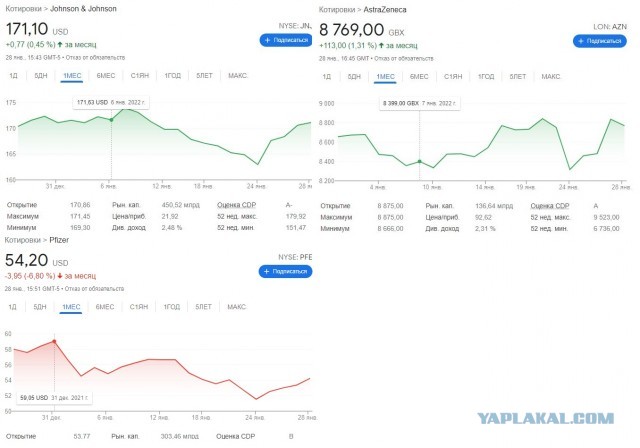Select 5ЛЕТ tab in AstraZeneca chart
The height and width of the screenshot is (448, 640).
click(518, 76)
